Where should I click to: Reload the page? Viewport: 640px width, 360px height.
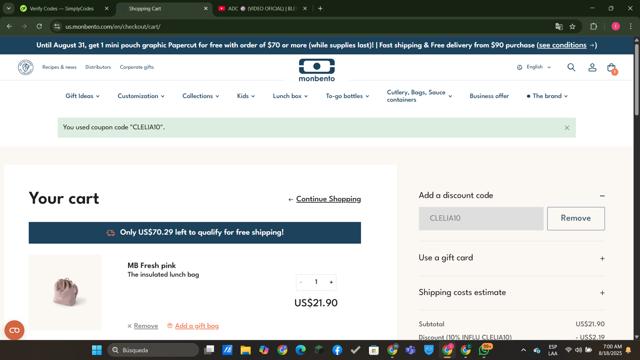[39, 27]
